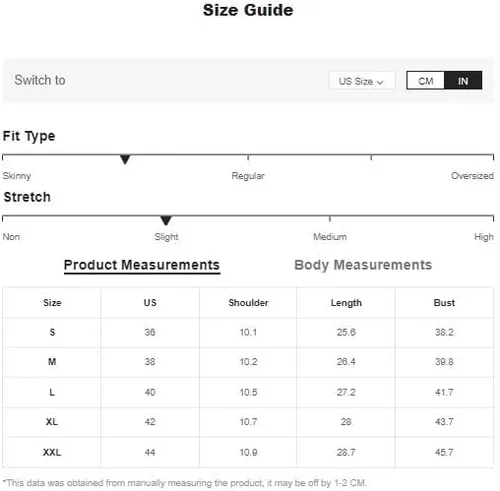Viewport: 500px width, 491px height.
Task: Click the Fit Type slider marker
Action: 125,159
